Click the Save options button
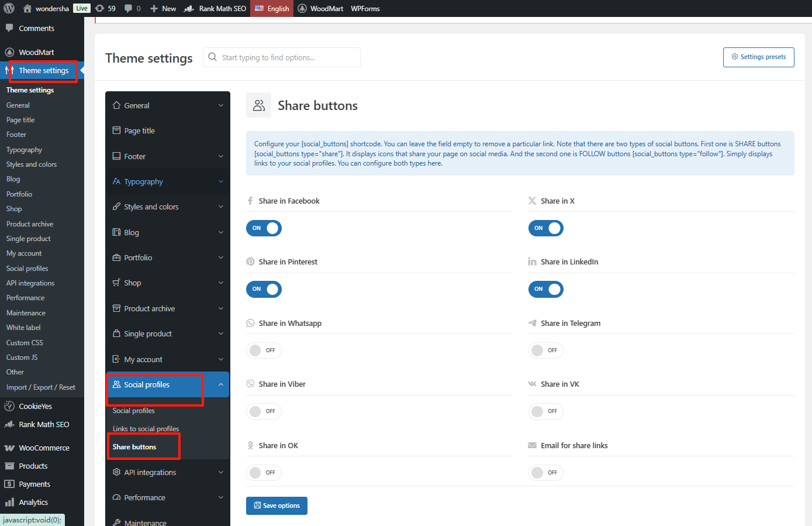This screenshot has height=526, width=812. click(277, 506)
